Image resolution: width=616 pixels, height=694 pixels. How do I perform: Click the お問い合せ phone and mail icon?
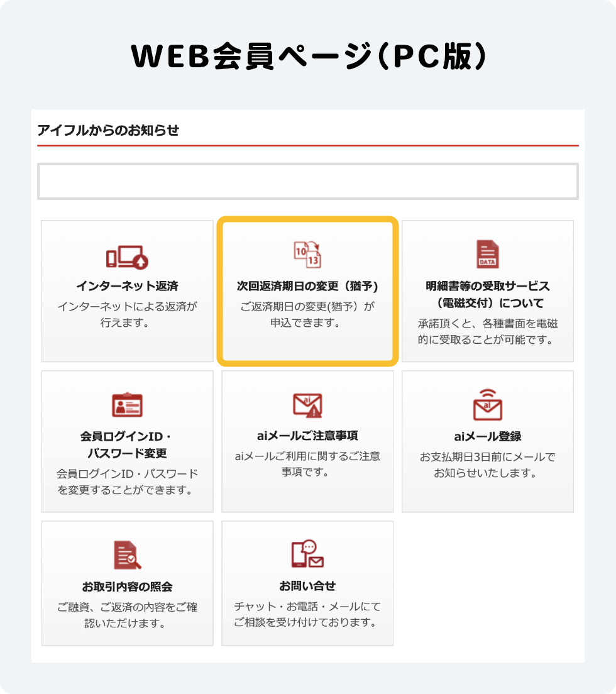coord(307,554)
